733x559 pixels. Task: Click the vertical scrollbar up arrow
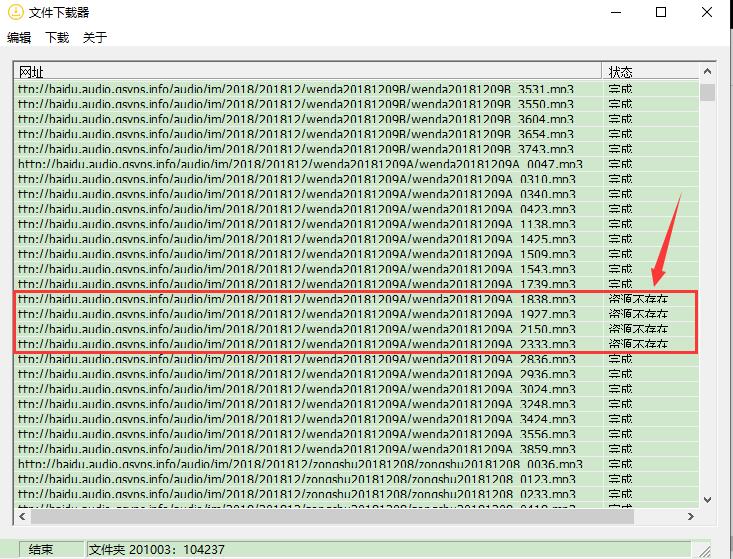[707, 72]
